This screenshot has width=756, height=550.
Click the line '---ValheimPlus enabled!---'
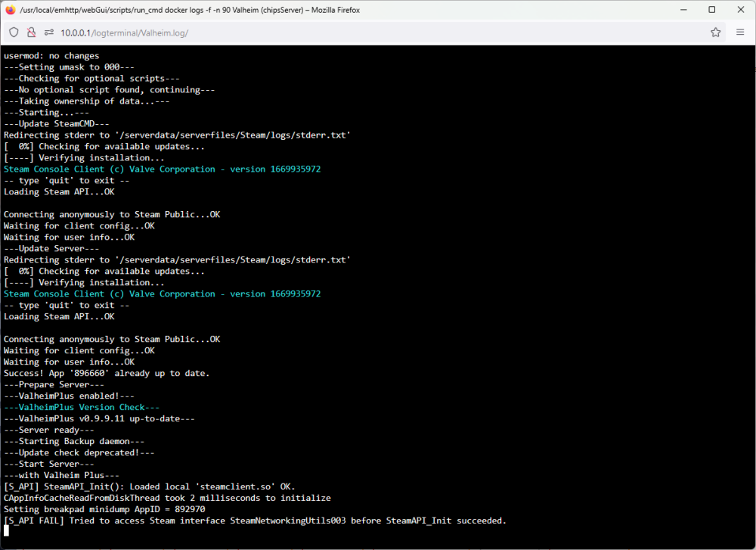pyautogui.click(x=69, y=396)
